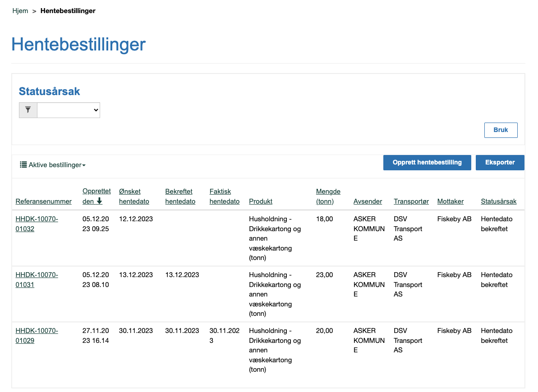Click the list icon beside Aktive bestillinger
Screen dimensions: 538x392
point(23,165)
